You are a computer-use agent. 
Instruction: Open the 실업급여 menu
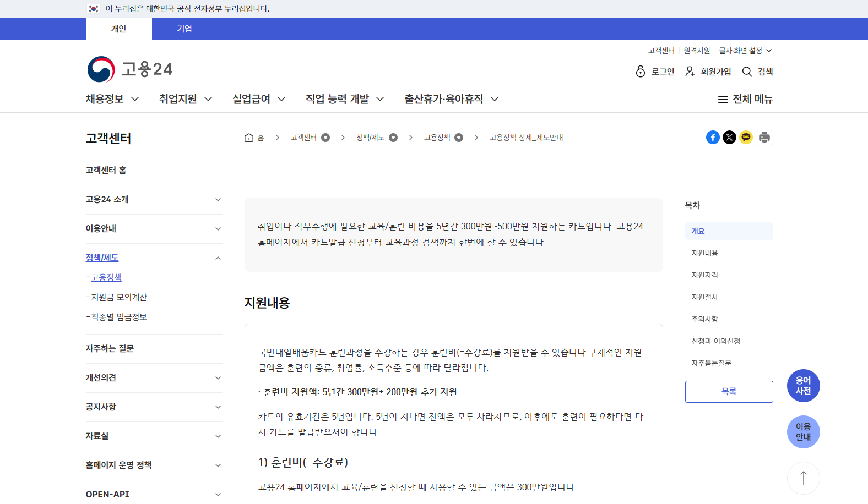coord(259,99)
